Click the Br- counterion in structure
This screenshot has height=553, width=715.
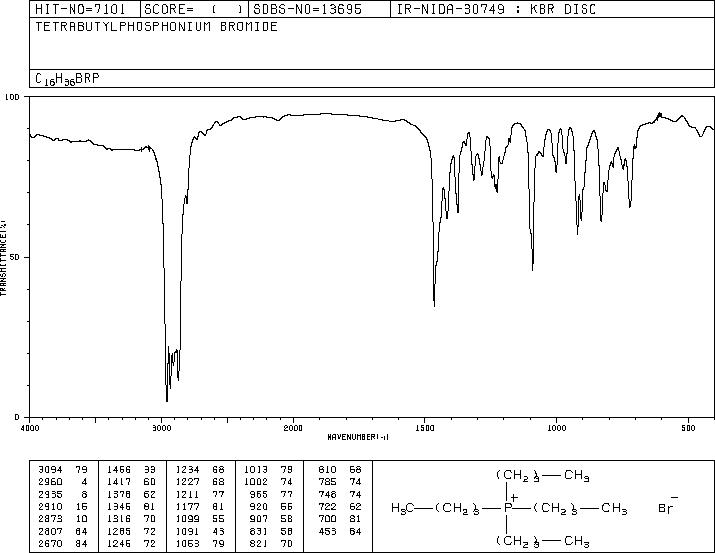click(x=668, y=506)
